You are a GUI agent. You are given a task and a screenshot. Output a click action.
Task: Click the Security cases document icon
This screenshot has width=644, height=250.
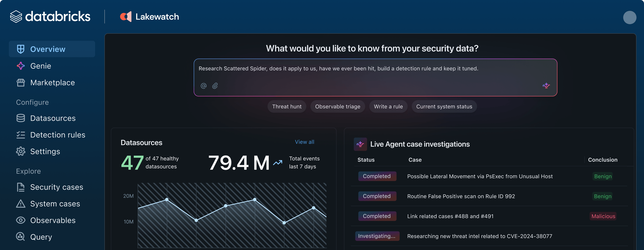click(x=21, y=187)
